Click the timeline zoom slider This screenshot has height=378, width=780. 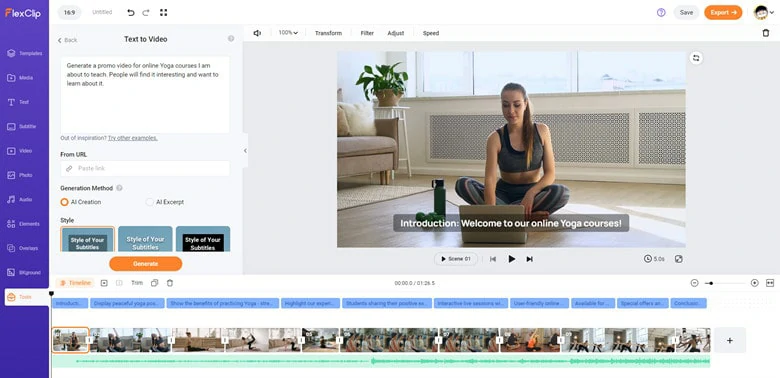pyautogui.click(x=724, y=283)
